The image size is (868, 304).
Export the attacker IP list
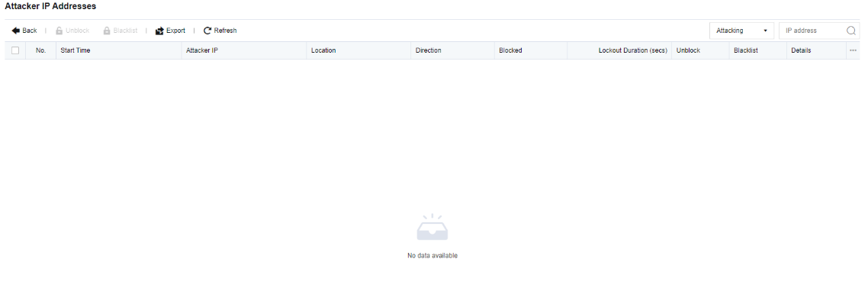pyautogui.click(x=171, y=31)
